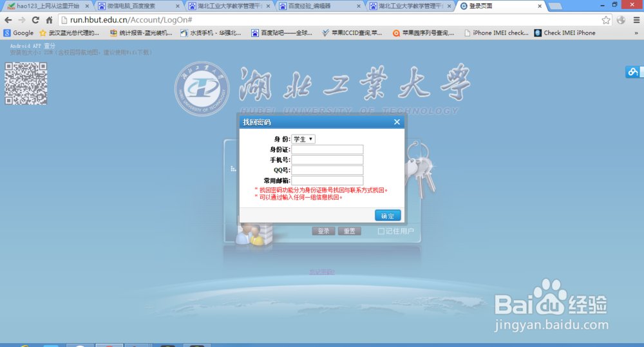Screen dimensions: 644x347
Task: Click the 重置 reset button
Action: click(x=350, y=231)
